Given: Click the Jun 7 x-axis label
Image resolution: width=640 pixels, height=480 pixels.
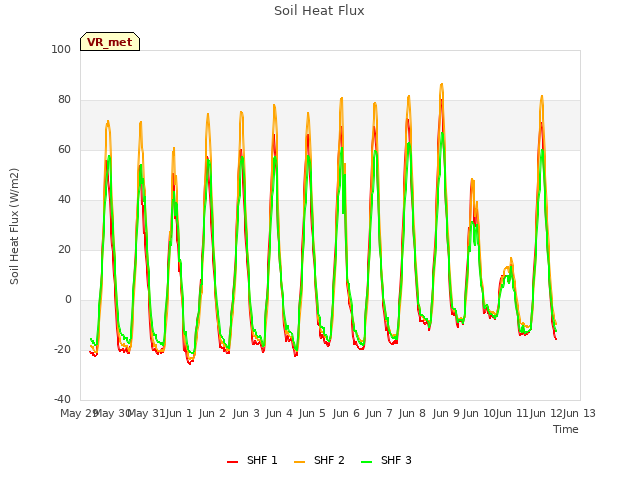Looking at the screenshot, I should click(x=379, y=413).
